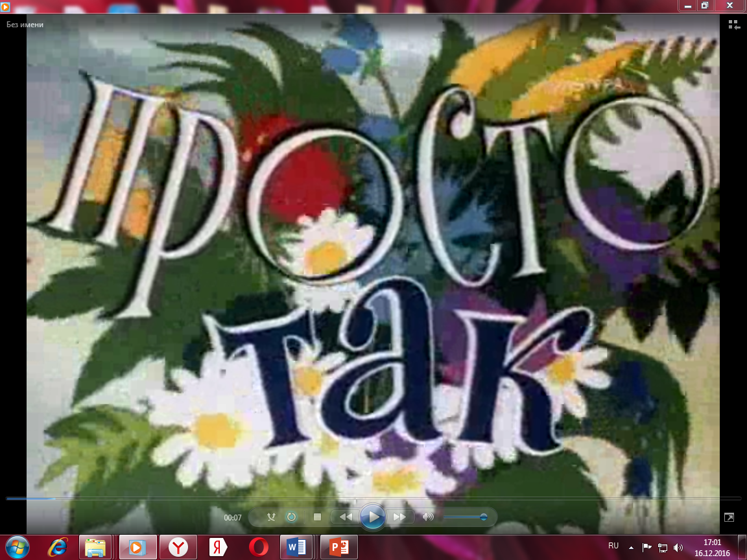
Task: Switch to PowerPoint in the taskbar
Action: click(338, 548)
